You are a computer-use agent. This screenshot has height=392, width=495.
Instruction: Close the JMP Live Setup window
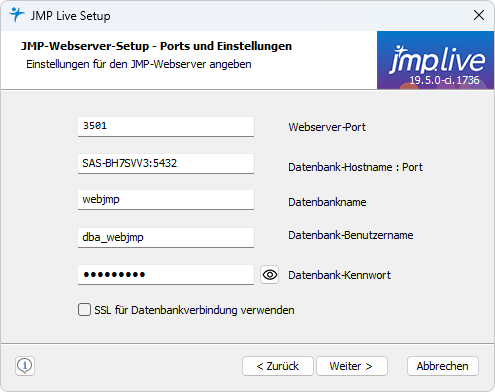click(479, 15)
